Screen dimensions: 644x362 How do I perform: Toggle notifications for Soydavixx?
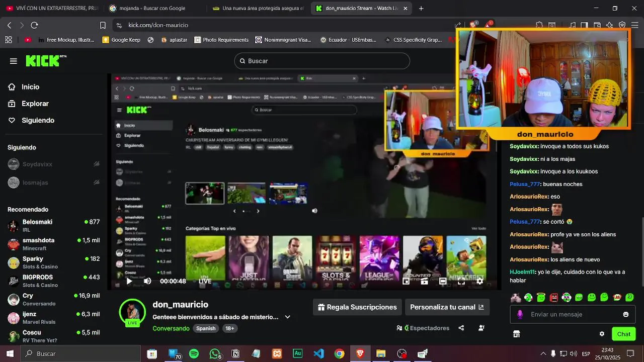pyautogui.click(x=97, y=164)
